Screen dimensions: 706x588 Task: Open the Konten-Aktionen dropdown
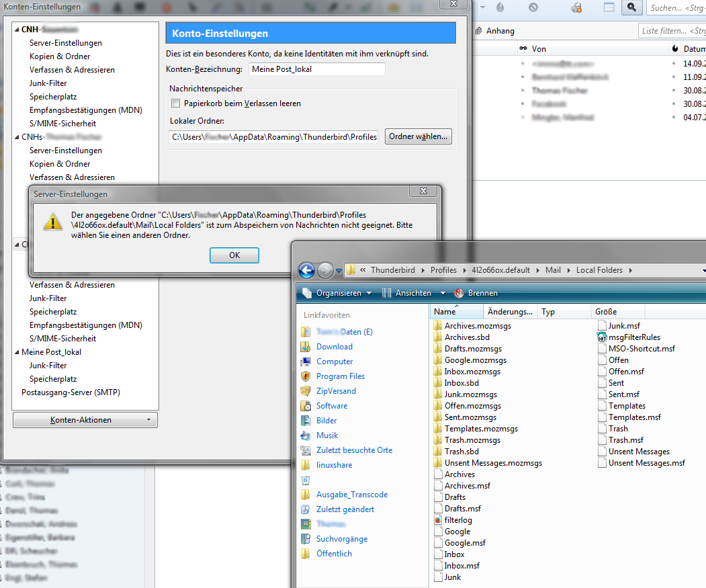(x=85, y=420)
